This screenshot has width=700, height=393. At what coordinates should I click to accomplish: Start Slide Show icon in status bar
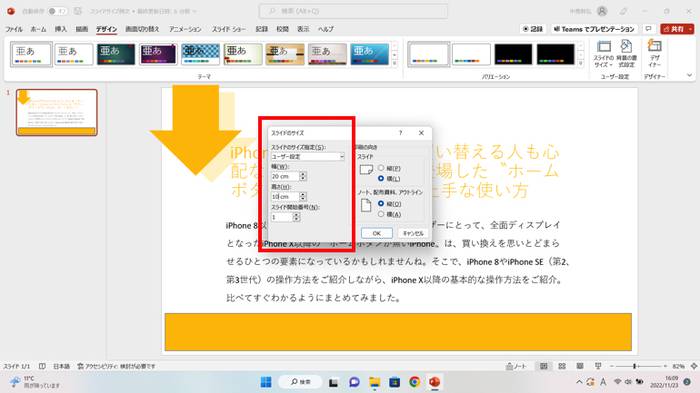(x=598, y=366)
